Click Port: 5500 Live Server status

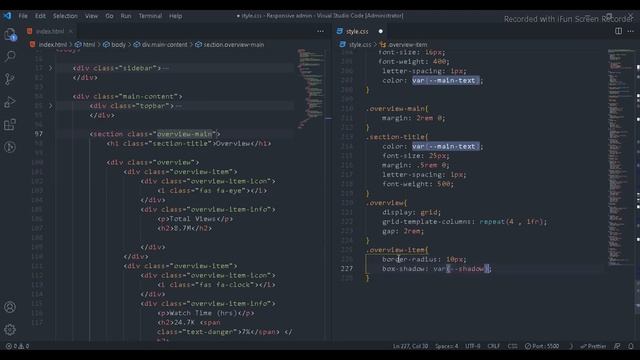(542, 346)
